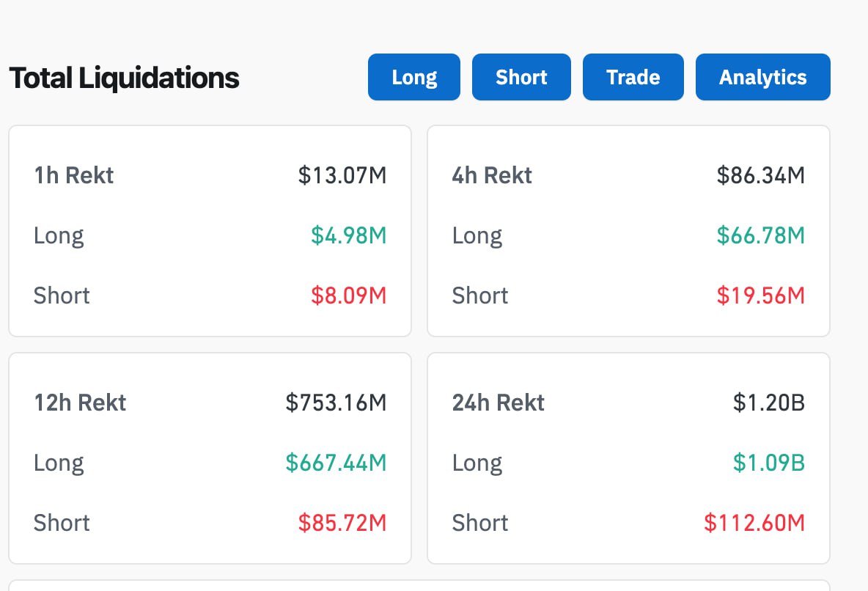Click the 12h Rekt label

80,403
